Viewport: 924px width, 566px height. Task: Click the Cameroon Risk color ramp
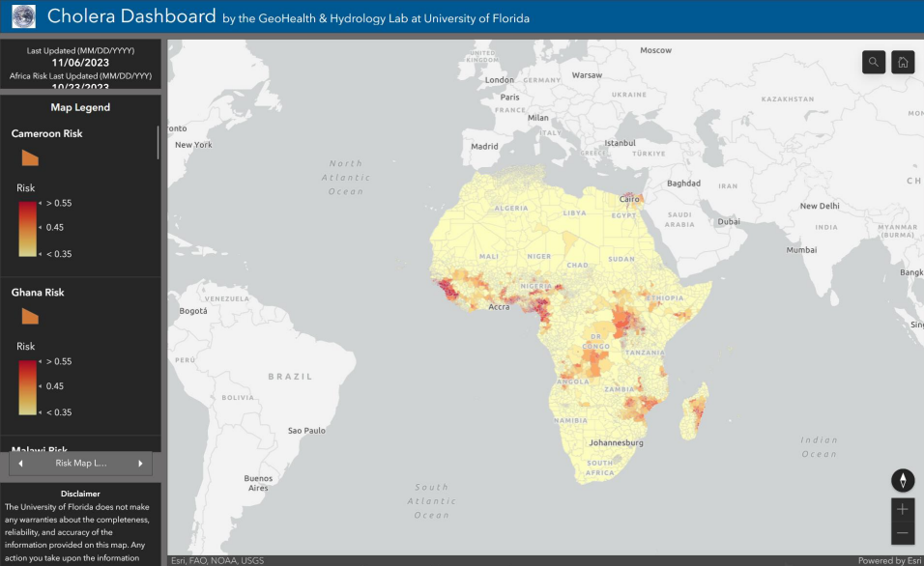(28, 228)
